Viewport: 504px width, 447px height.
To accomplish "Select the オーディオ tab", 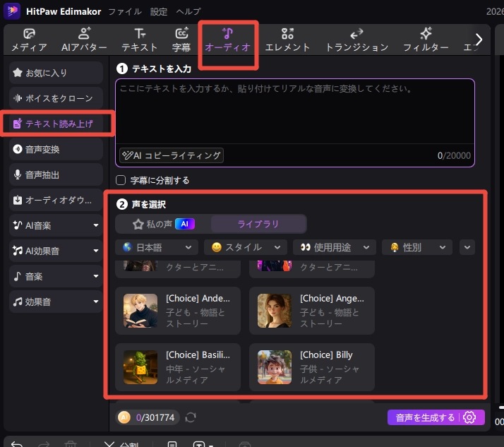I will (227, 40).
